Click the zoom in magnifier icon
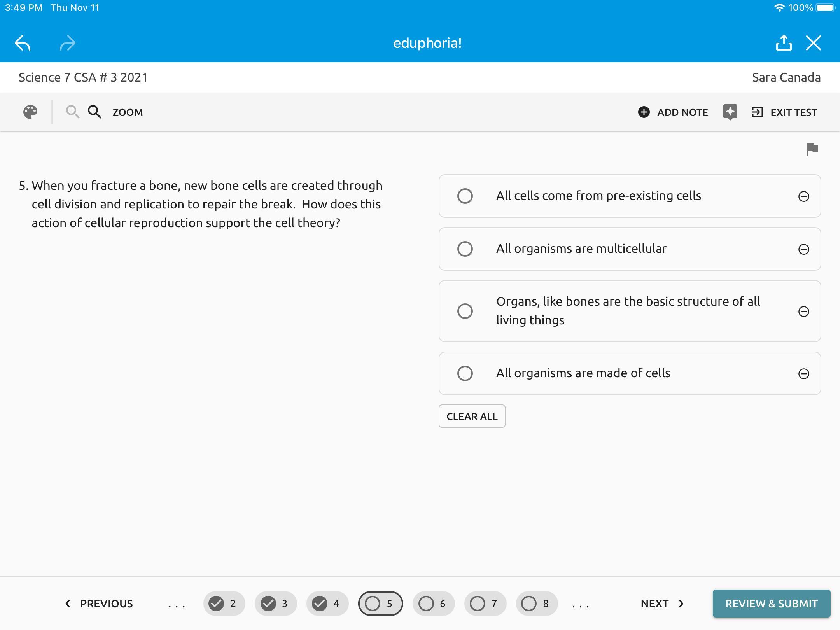 [94, 112]
